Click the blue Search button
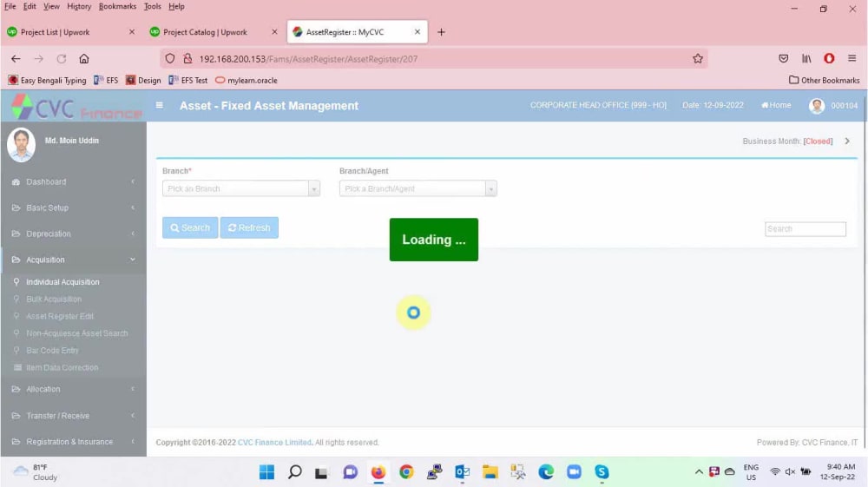 coord(190,228)
